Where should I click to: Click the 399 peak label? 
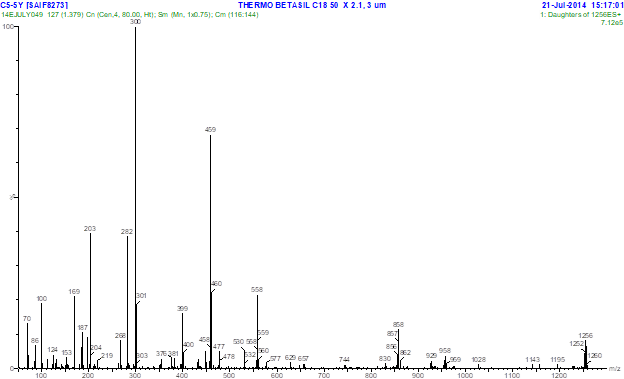182,309
